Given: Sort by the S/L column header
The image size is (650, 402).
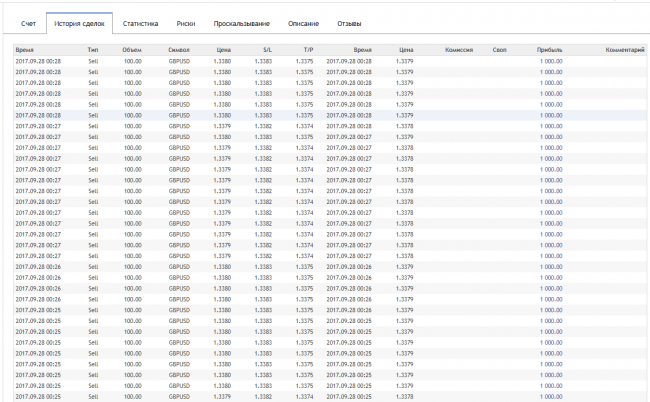Looking at the screenshot, I should click(x=266, y=48).
